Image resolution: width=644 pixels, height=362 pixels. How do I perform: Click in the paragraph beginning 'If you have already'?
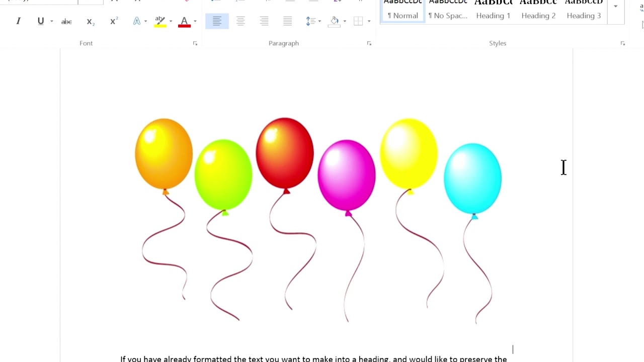tap(313, 359)
